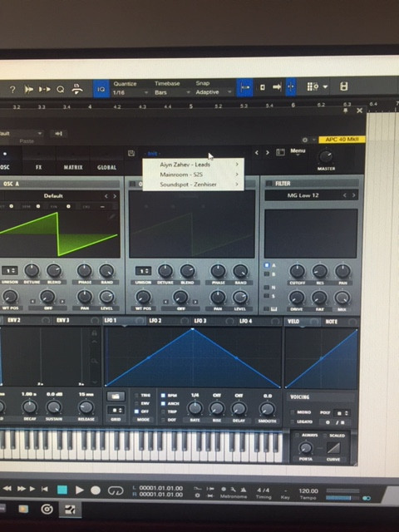Viewport: 399px width, 532px height.
Task: Save preset with Serum disk icon
Action: (x=131, y=153)
